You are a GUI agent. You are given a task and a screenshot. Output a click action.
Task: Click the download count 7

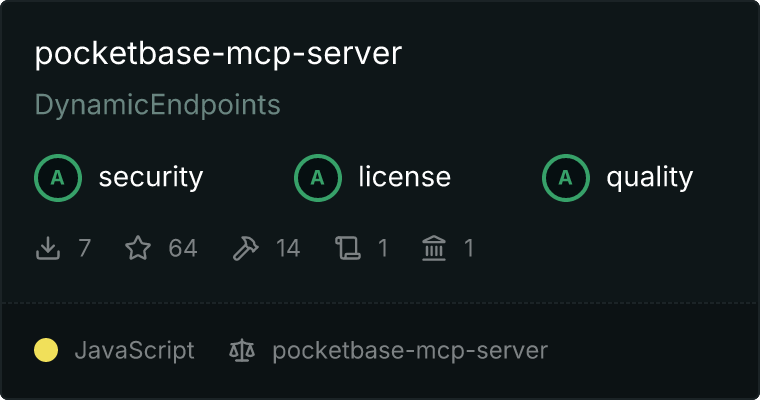(x=84, y=248)
